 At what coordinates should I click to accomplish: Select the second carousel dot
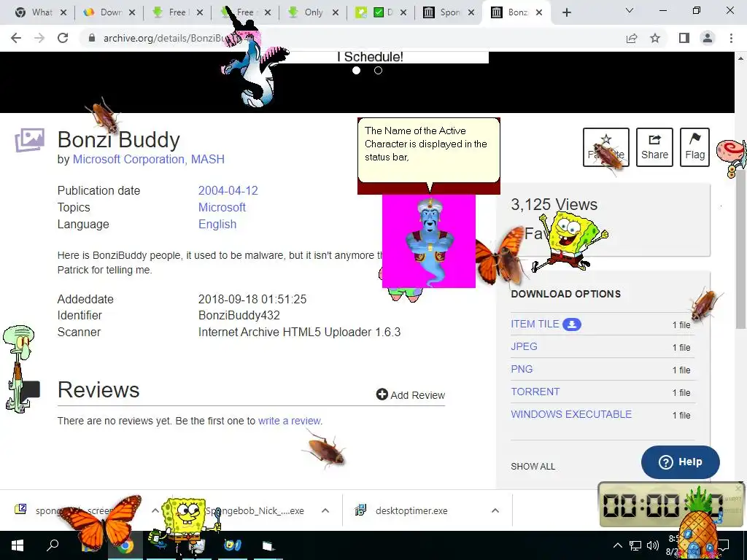coord(379,71)
